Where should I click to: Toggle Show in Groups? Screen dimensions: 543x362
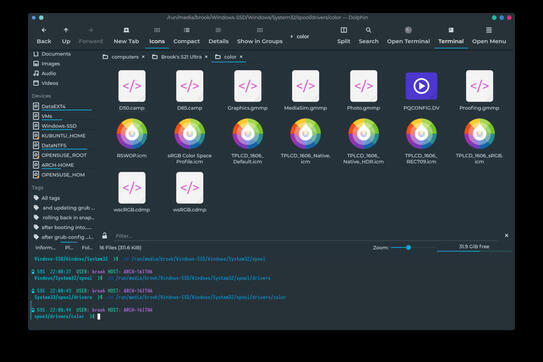(x=260, y=36)
